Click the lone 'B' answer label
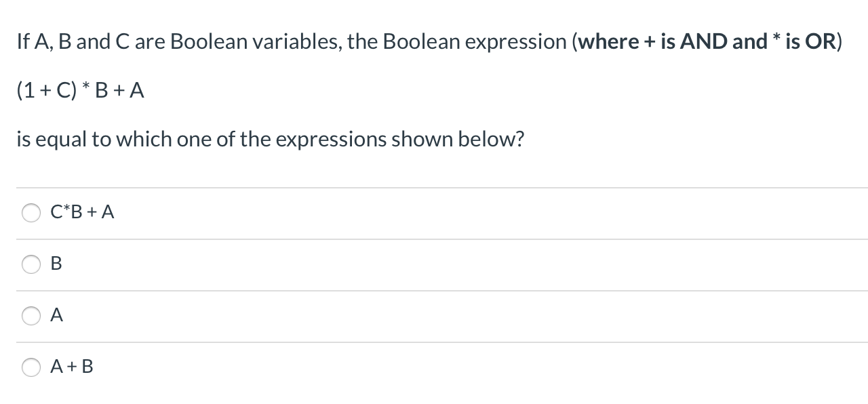868x404 pixels. (x=56, y=264)
